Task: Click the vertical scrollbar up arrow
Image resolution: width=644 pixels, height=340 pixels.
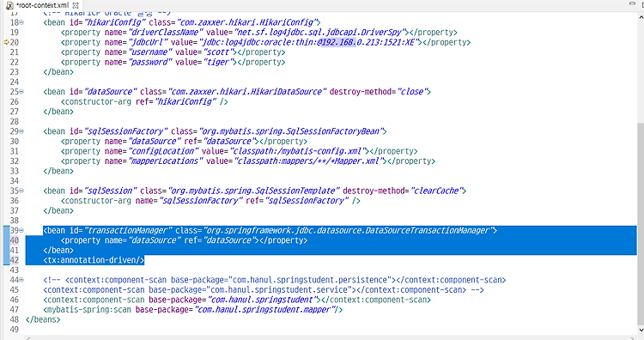Action: point(641,17)
